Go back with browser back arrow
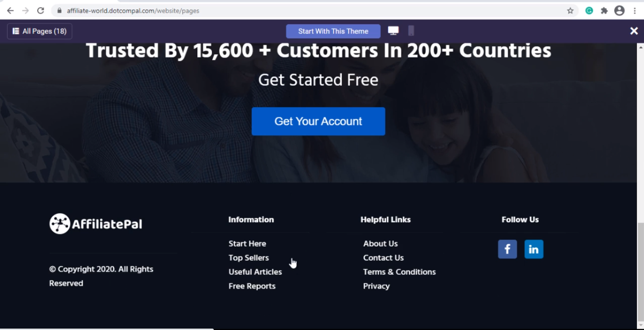 coord(10,10)
